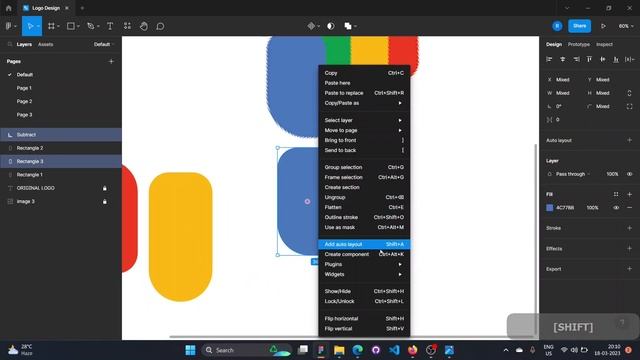The image size is (640, 360).
Task: Click the search icon in Layers panel
Action: [x=10, y=44]
